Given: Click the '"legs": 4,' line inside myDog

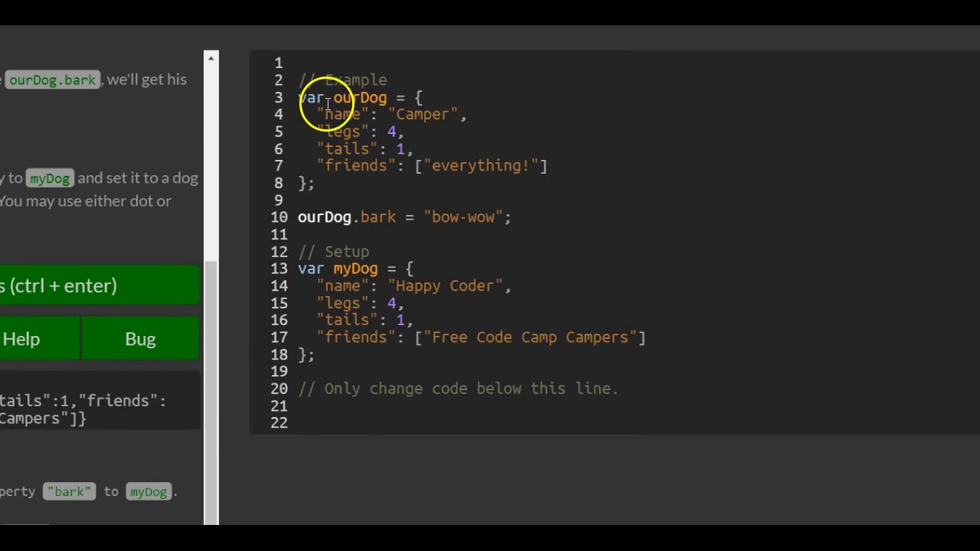Looking at the screenshot, I should click(x=360, y=303).
